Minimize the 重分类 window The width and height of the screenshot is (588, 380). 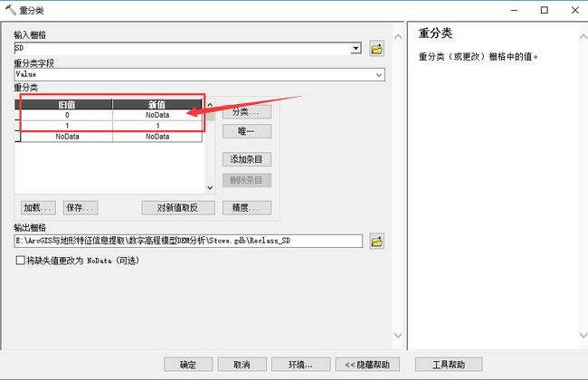(514, 10)
